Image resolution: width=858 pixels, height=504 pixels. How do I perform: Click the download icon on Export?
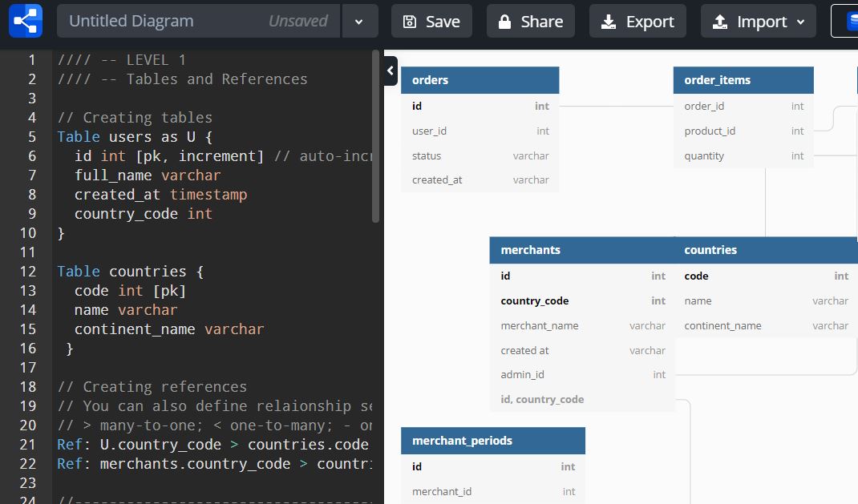click(x=609, y=22)
